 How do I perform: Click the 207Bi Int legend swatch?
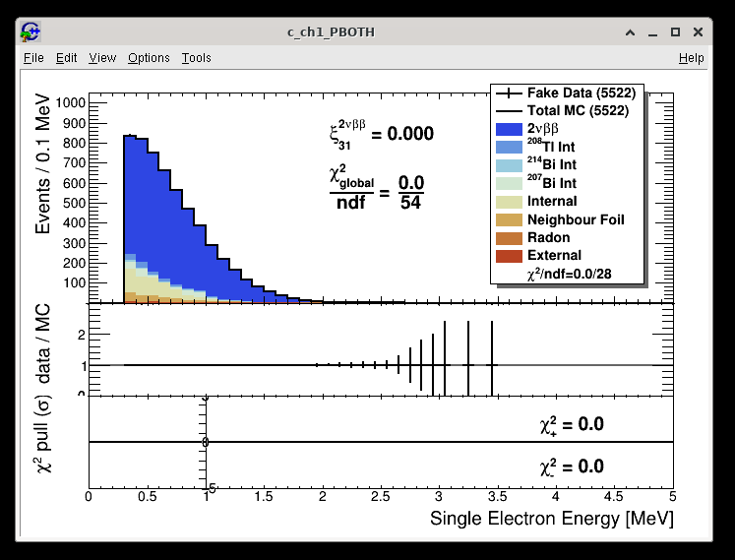click(508, 183)
